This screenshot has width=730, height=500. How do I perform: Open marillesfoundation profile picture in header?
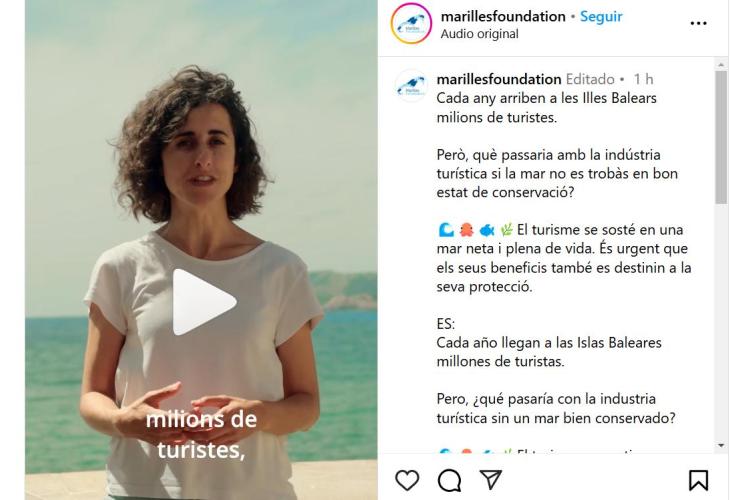[x=411, y=23]
